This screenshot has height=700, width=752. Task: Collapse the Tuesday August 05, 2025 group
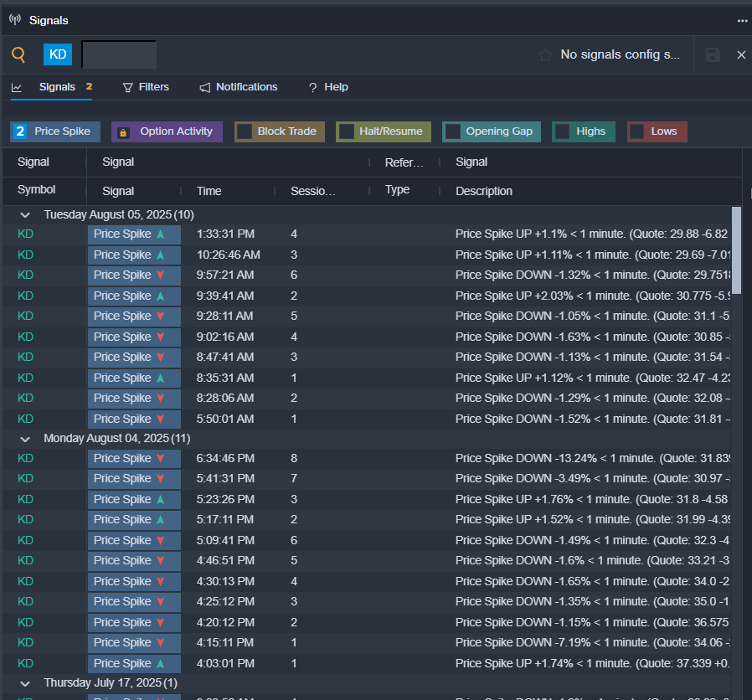[x=25, y=215]
